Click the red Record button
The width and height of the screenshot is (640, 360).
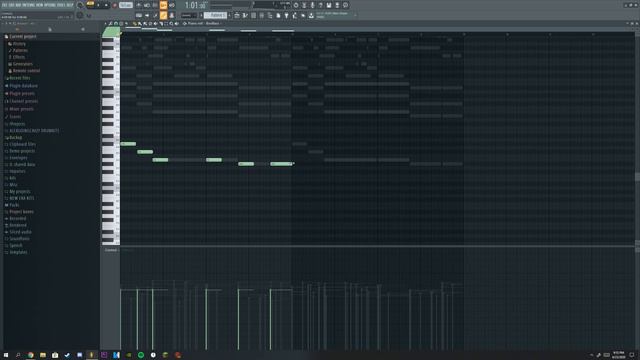(114, 5)
